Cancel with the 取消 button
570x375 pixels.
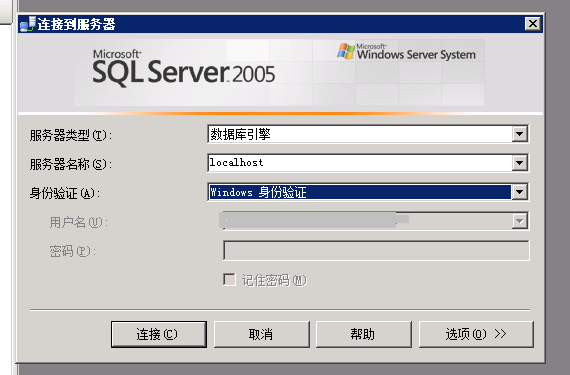[261, 334]
